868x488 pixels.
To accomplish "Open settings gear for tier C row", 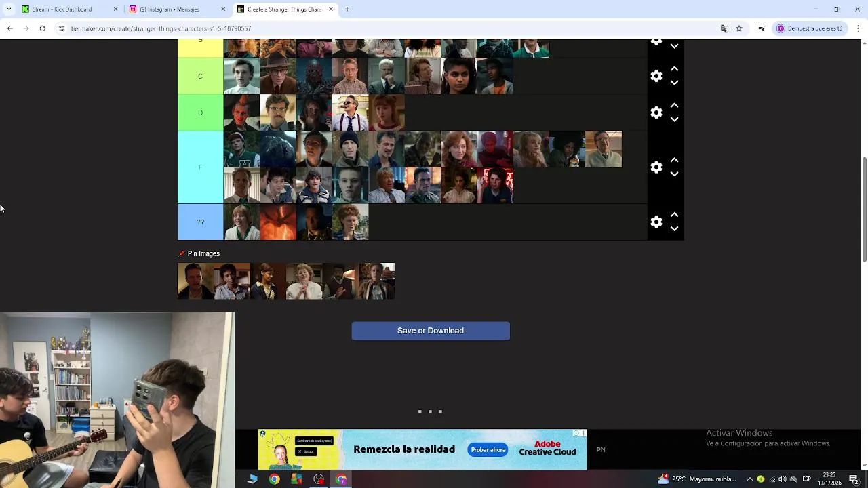I will [x=656, y=76].
